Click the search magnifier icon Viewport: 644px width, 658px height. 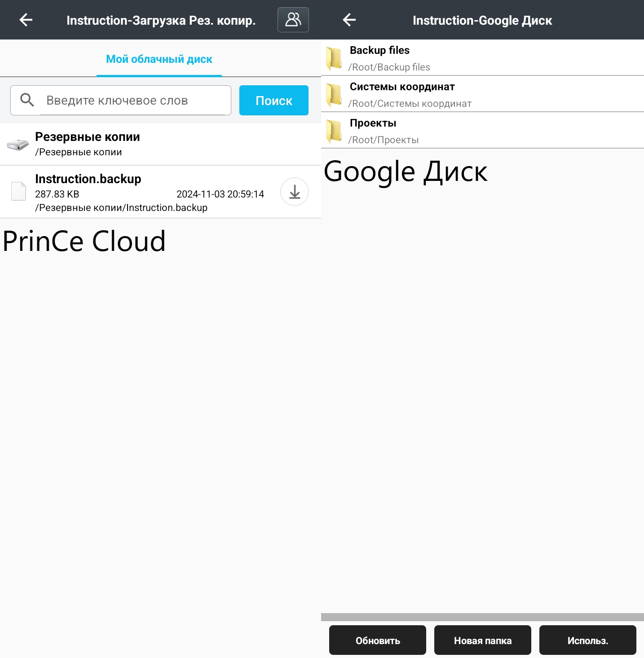click(27, 100)
